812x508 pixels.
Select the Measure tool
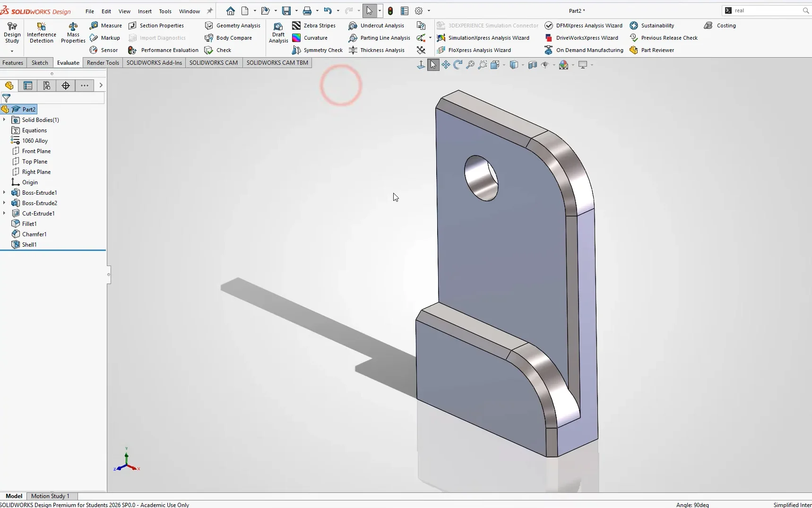[x=106, y=26]
